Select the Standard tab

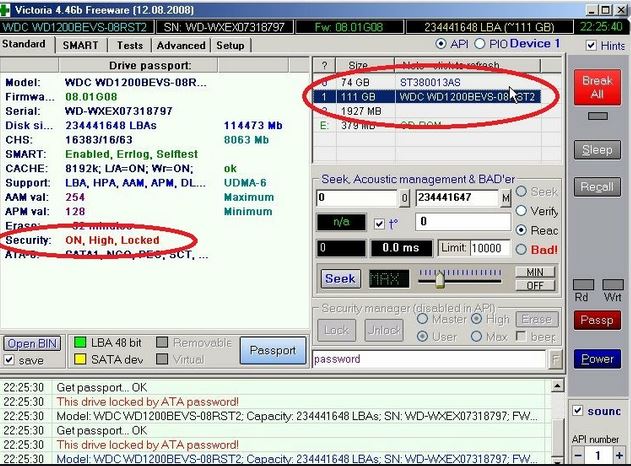pyautogui.click(x=25, y=44)
